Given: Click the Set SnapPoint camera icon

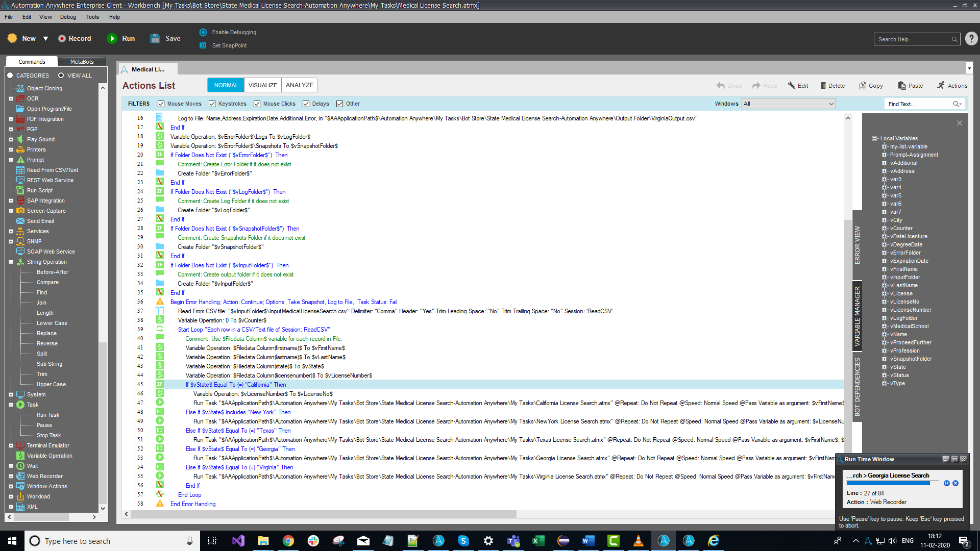Looking at the screenshot, I should pyautogui.click(x=203, y=45).
